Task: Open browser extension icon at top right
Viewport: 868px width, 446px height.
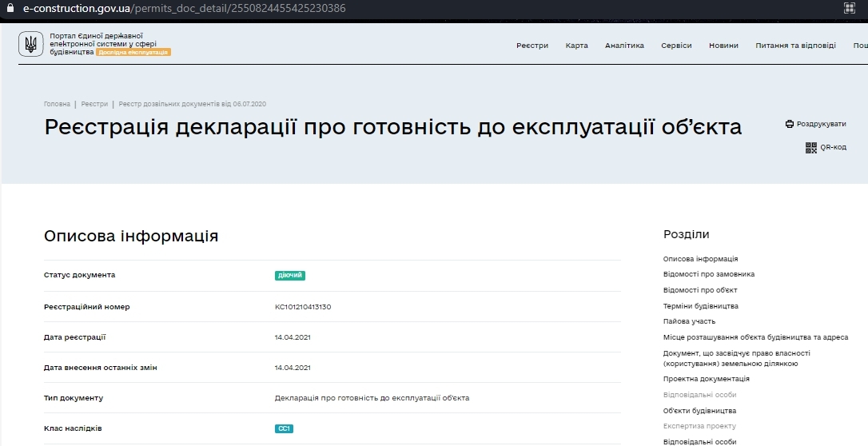Action: click(x=850, y=8)
